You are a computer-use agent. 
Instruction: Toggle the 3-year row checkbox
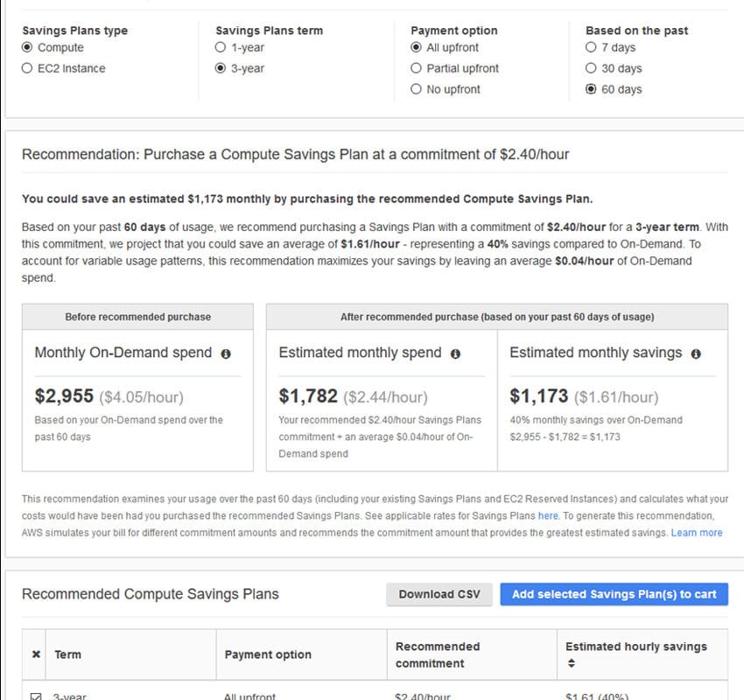36,696
